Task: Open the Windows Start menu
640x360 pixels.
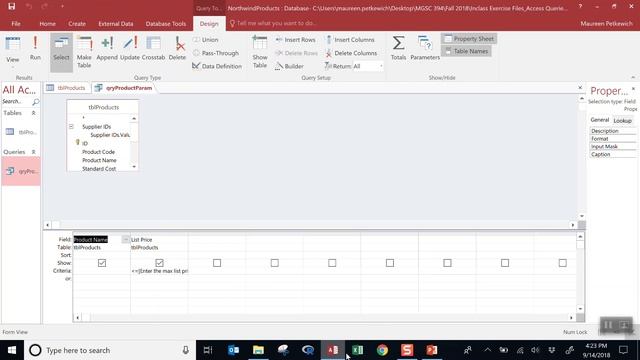Action: click(12, 350)
